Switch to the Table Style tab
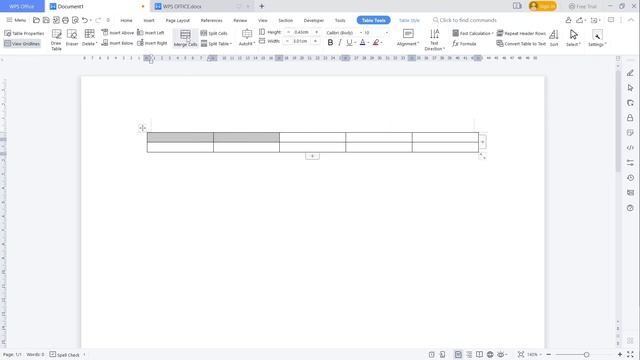The height and width of the screenshot is (360, 640). tap(409, 20)
